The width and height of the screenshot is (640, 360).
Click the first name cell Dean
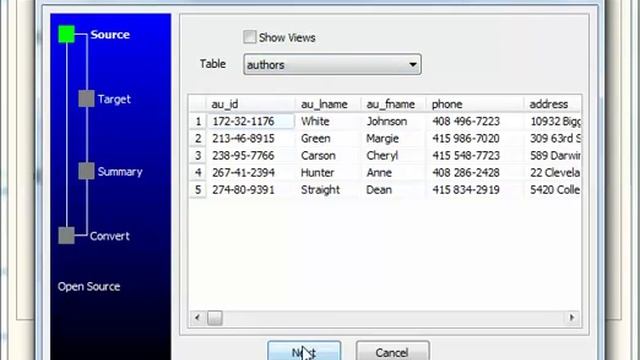tap(393, 190)
